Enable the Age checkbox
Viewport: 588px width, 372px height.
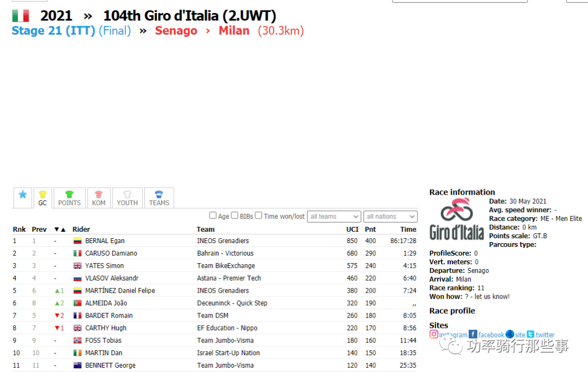pos(213,215)
